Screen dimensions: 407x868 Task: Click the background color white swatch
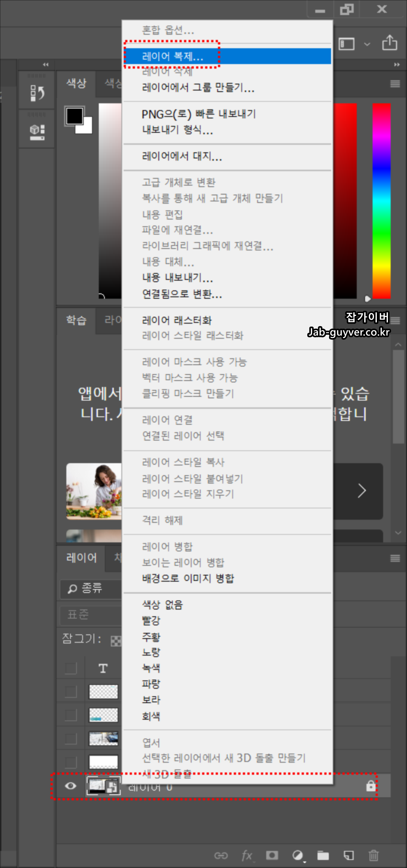[x=87, y=128]
